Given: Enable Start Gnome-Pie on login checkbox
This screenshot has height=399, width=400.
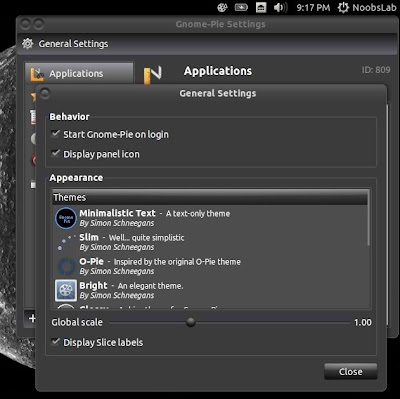Looking at the screenshot, I should [x=55, y=134].
